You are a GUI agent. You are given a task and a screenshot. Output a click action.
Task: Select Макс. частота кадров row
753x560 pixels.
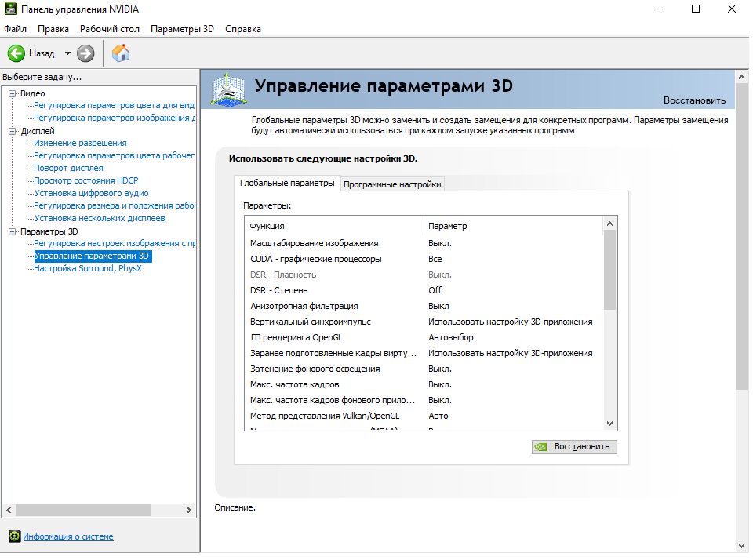[x=424, y=384]
